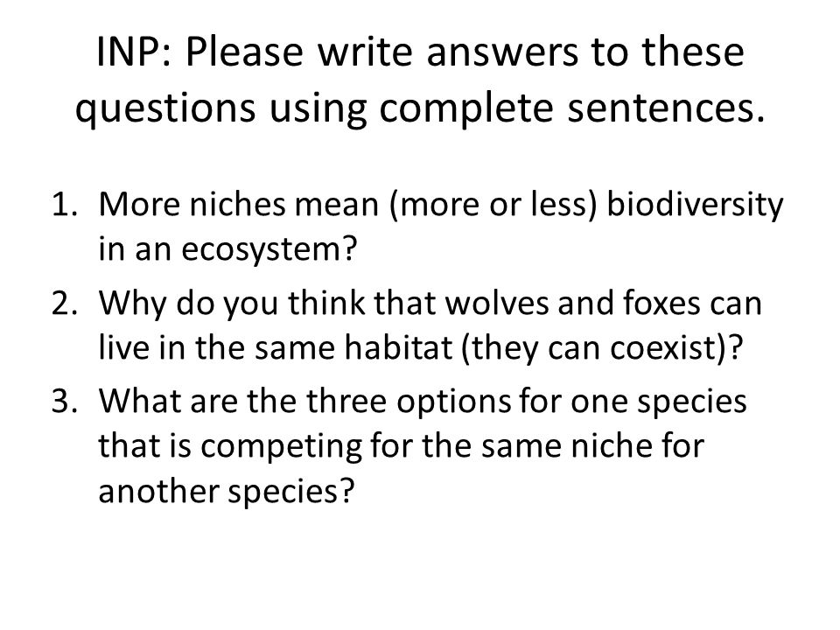Click the phrase 'complete sentences' in title
Screen dimensions: 840x630
[572, 107]
